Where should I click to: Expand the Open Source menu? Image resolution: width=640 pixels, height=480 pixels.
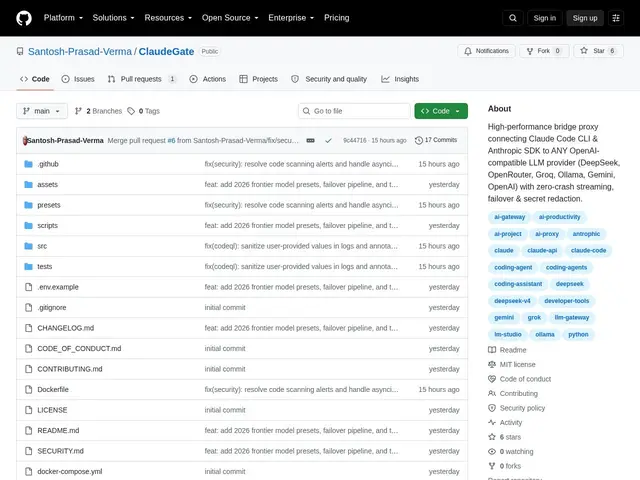pyautogui.click(x=230, y=18)
